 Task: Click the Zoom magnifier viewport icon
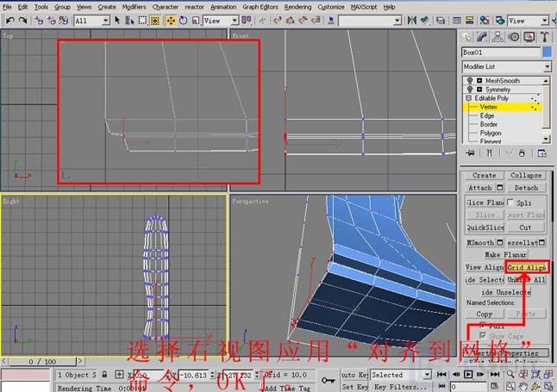510,374
